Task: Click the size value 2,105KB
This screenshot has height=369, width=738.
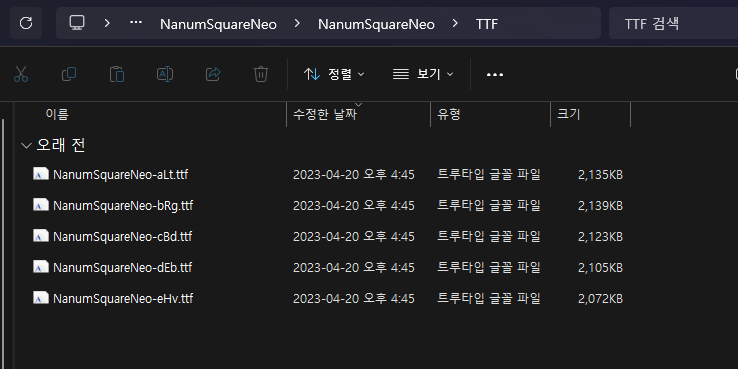Action: [601, 268]
